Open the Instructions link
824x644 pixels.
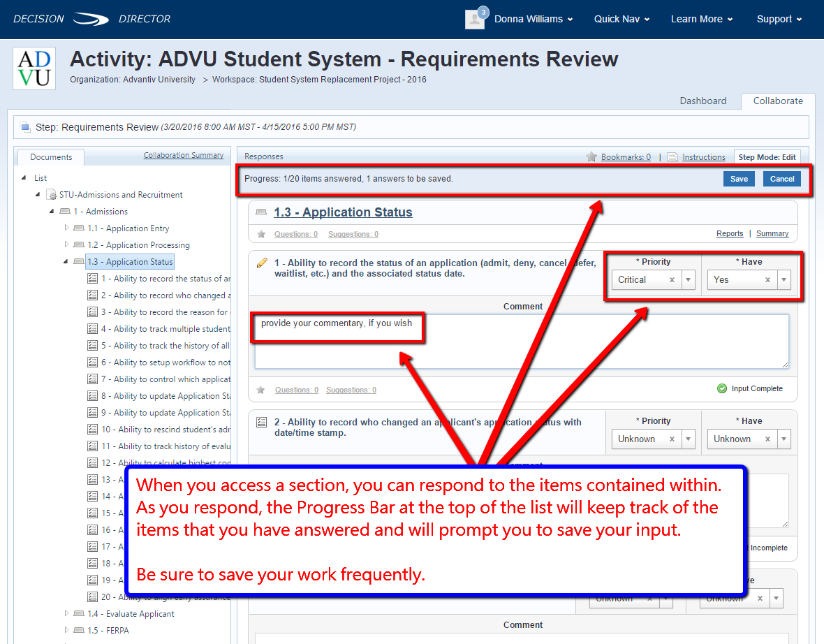(x=704, y=156)
